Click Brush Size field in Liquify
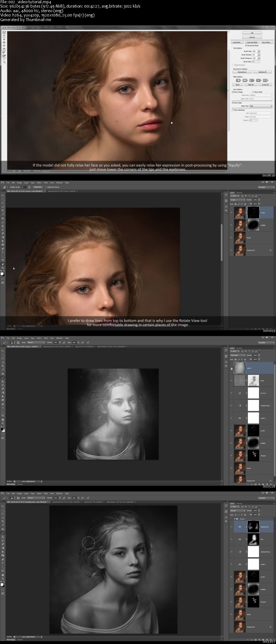This screenshot has width=276, height=644. (255, 51)
